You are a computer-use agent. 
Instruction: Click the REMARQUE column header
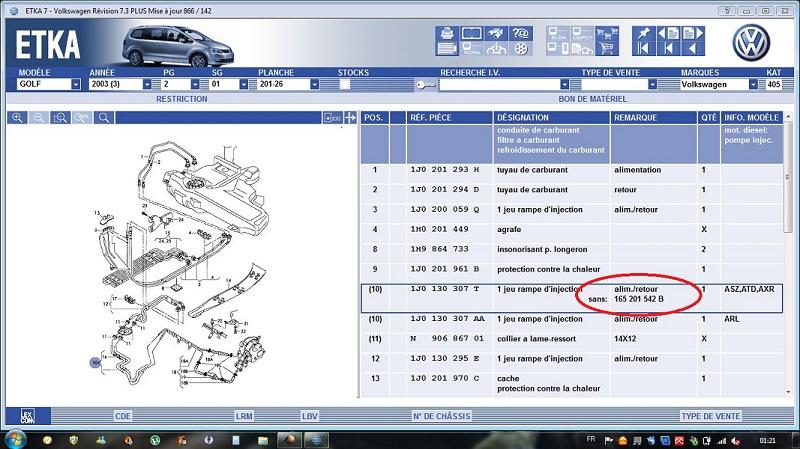point(654,118)
